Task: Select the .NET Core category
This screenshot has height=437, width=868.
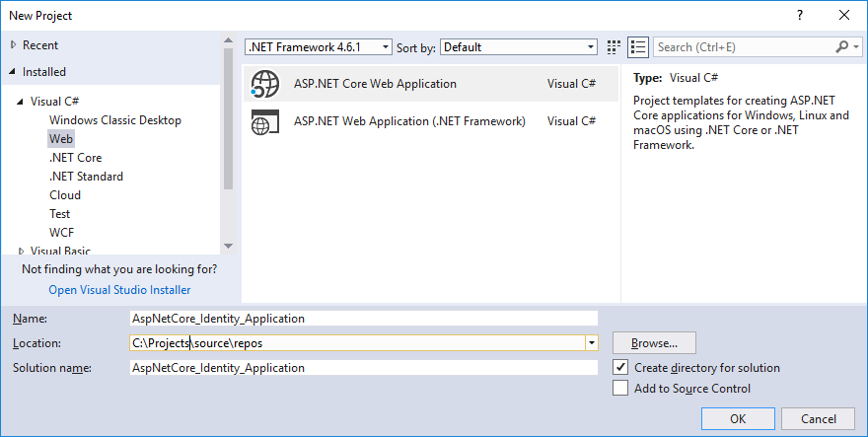Action: click(x=75, y=158)
